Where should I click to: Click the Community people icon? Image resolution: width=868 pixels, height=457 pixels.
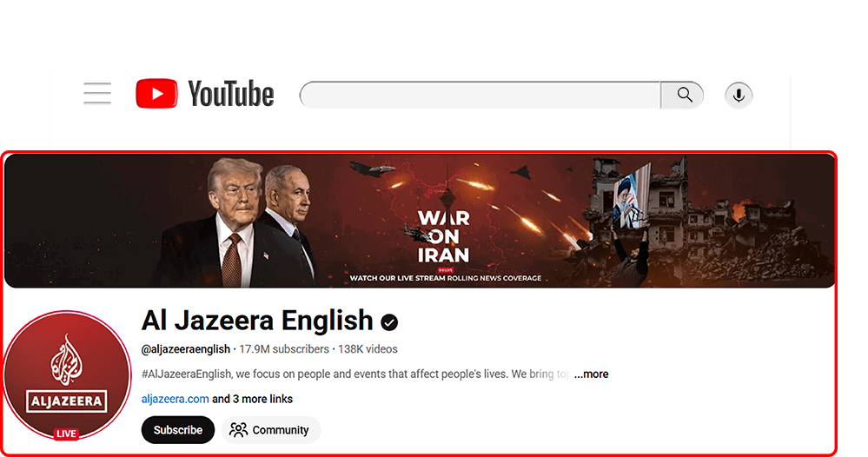[x=239, y=430]
